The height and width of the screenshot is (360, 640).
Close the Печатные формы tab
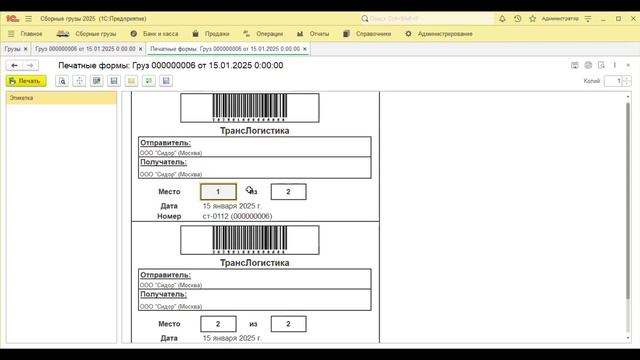pos(305,49)
